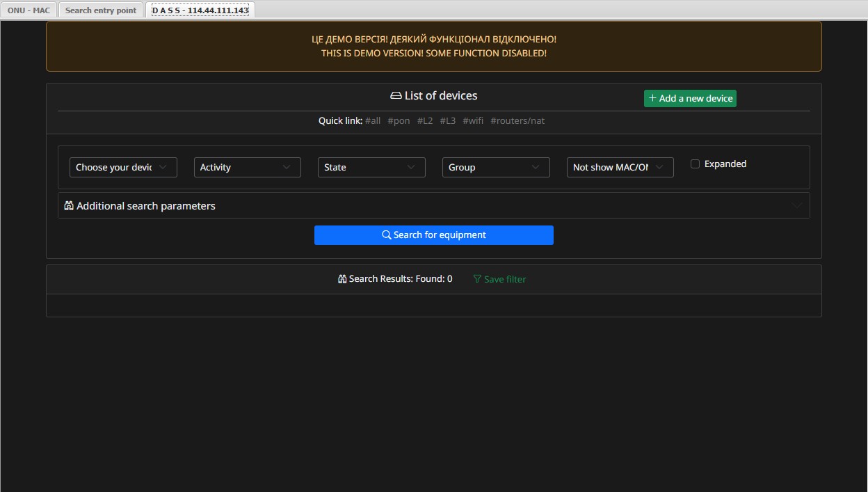Screen dimensions: 868x492
Task: Click the funnel icon next to Save filter
Action: point(477,279)
